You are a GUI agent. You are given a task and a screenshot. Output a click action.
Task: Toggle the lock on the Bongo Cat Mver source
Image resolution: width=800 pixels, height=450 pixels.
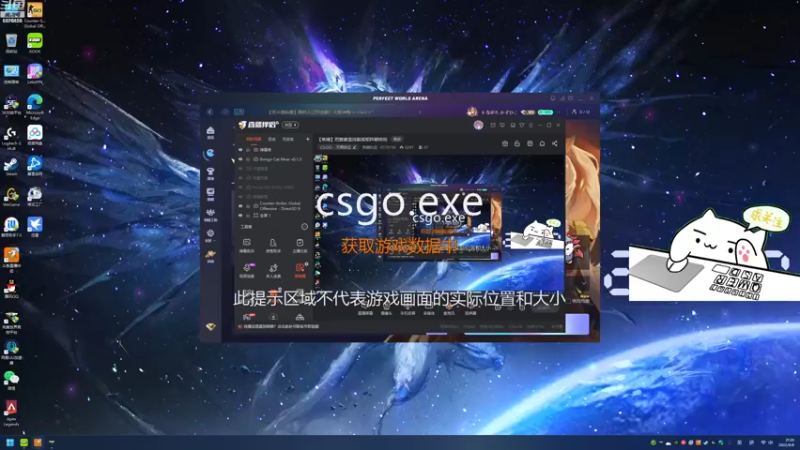tap(248, 159)
